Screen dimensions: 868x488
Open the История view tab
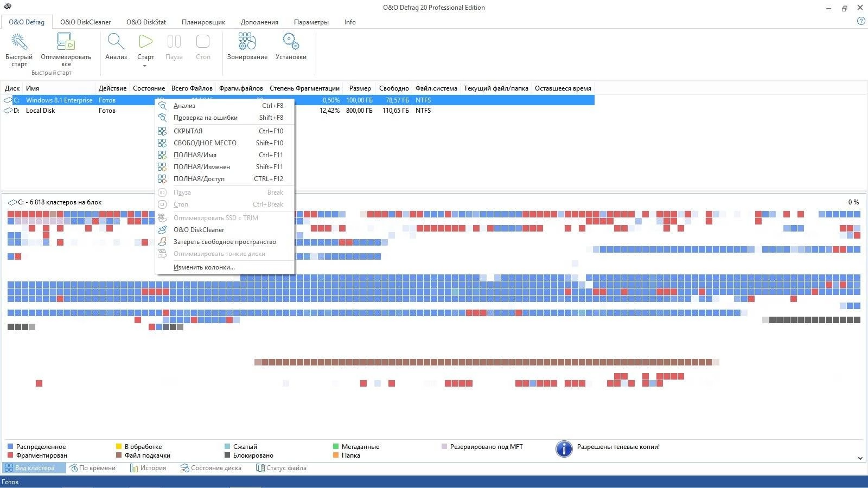[x=148, y=468]
